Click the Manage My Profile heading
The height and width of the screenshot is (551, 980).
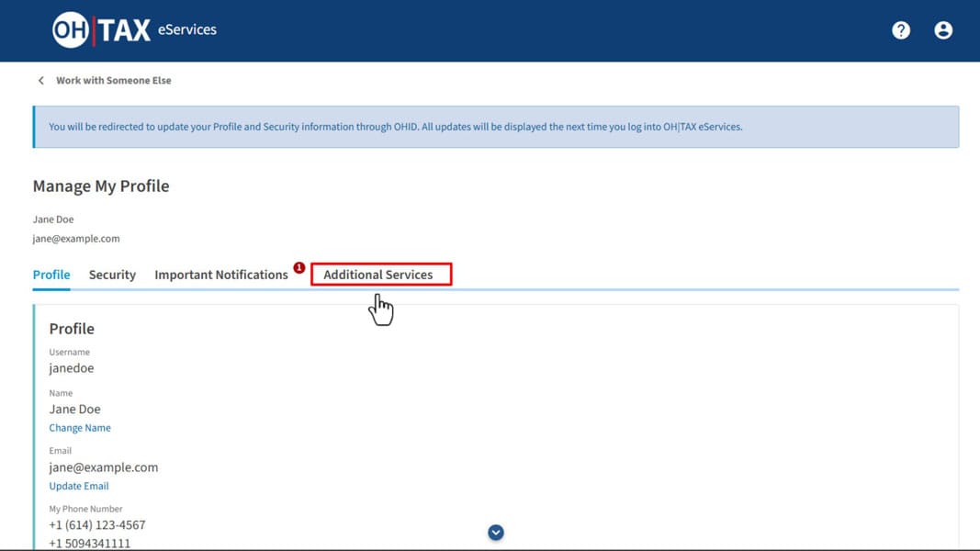(101, 186)
